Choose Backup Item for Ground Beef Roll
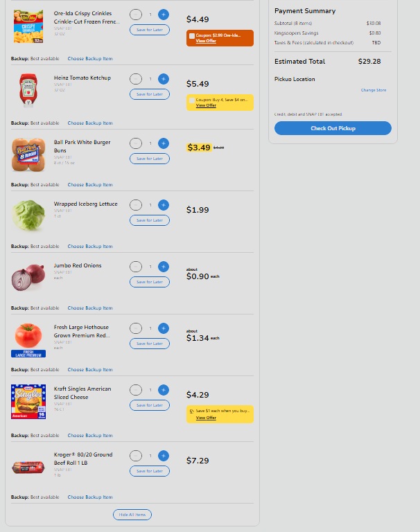420x532 pixels. coord(90,497)
